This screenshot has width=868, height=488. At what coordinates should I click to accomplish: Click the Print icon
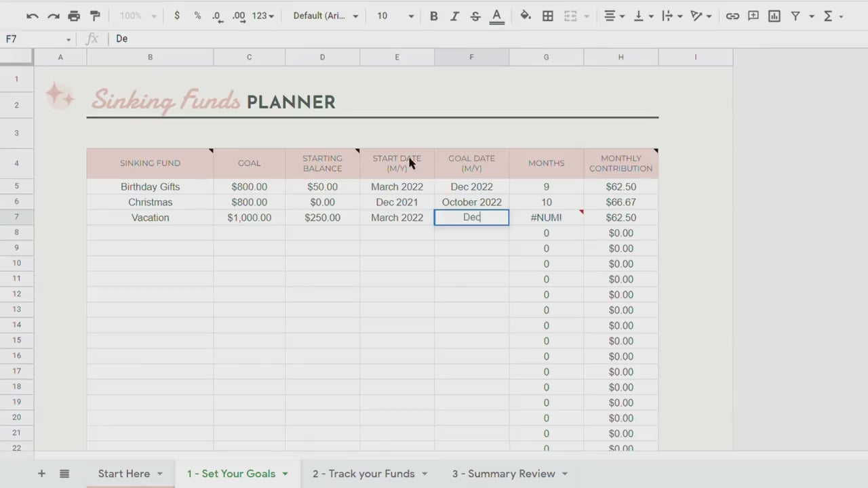(x=74, y=16)
